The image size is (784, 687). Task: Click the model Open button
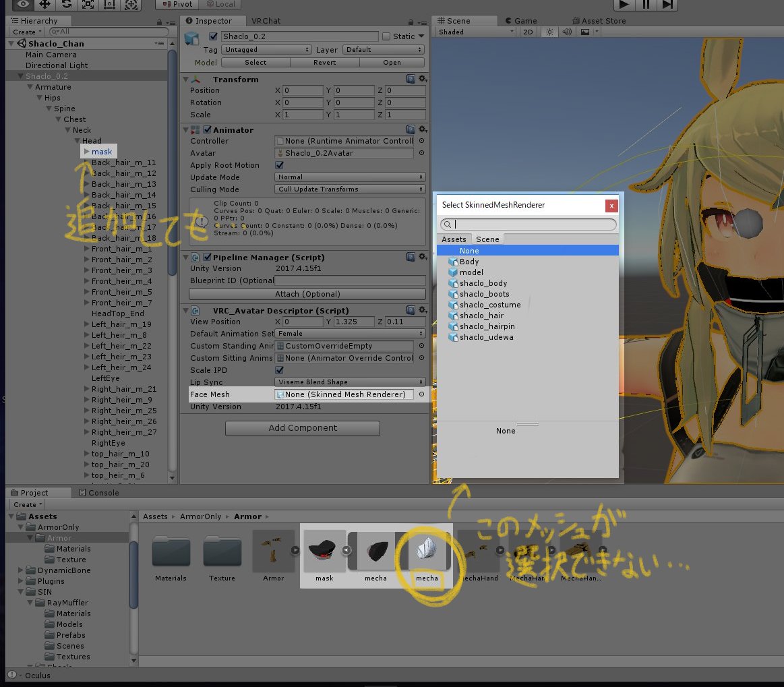[x=392, y=63]
